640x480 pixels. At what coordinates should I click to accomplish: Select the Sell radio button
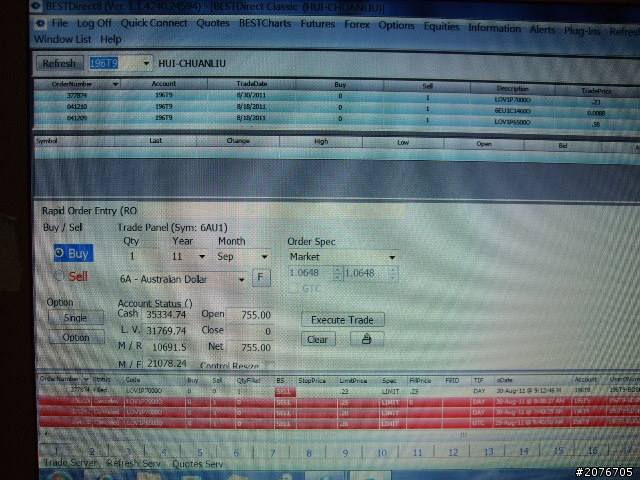coord(72,276)
